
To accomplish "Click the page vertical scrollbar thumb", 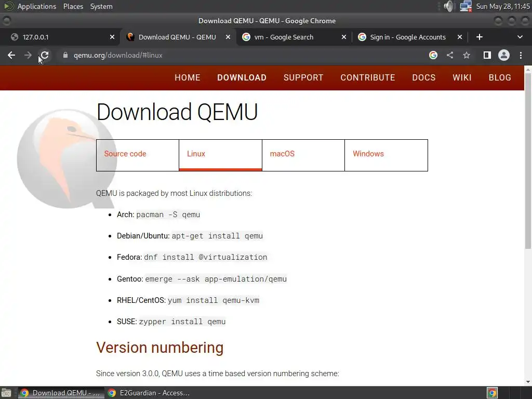I will (528, 161).
